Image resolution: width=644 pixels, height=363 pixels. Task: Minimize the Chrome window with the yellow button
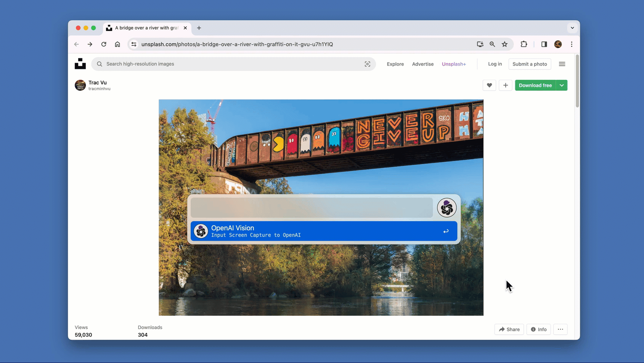click(x=86, y=28)
